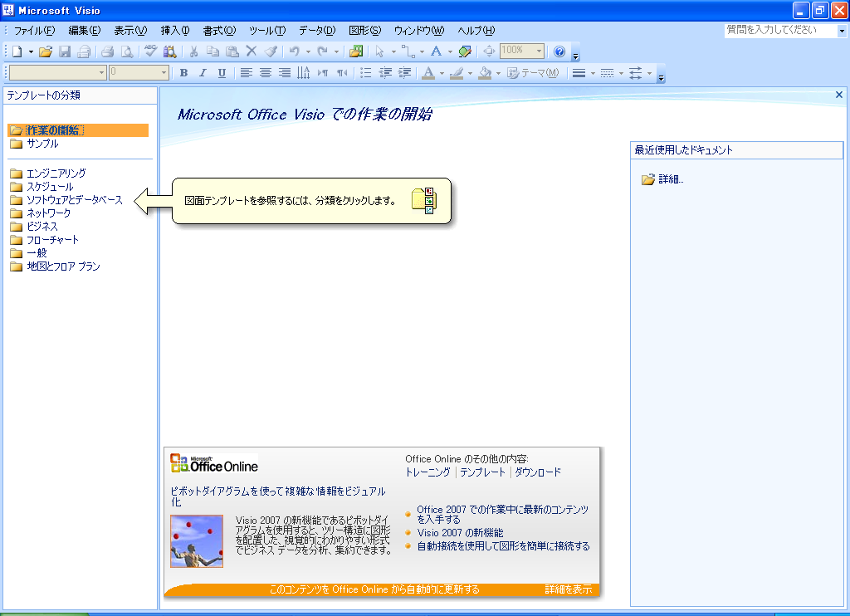This screenshot has width=850, height=616.
Task: Open the Line Weight dropdown arrow
Action: coord(593,74)
